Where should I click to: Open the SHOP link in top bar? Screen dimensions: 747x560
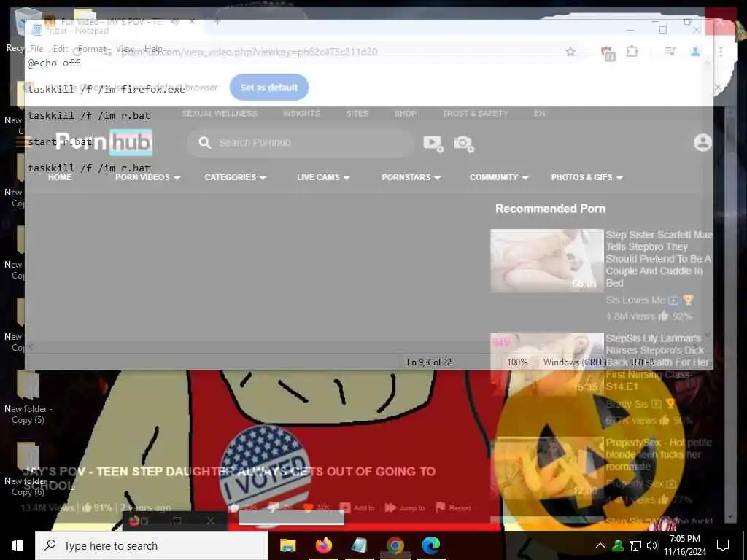pos(406,113)
